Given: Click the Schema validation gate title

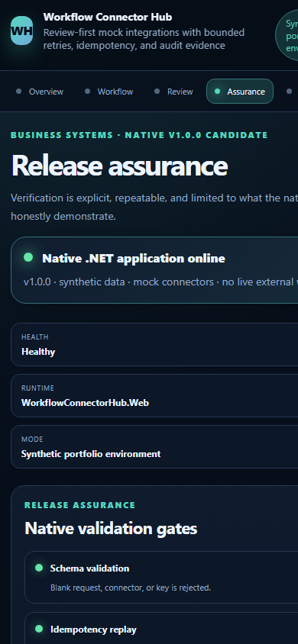Looking at the screenshot, I should coord(89,568).
